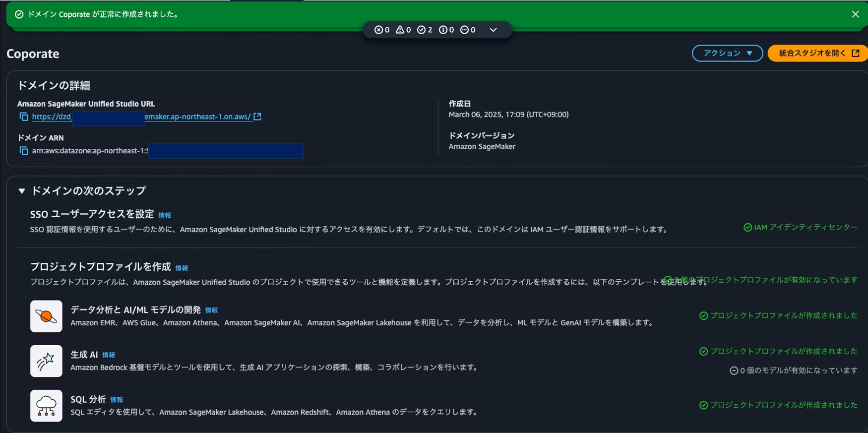Click IAM アイデンティティセンター status link
The image size is (868, 433).
click(801, 227)
